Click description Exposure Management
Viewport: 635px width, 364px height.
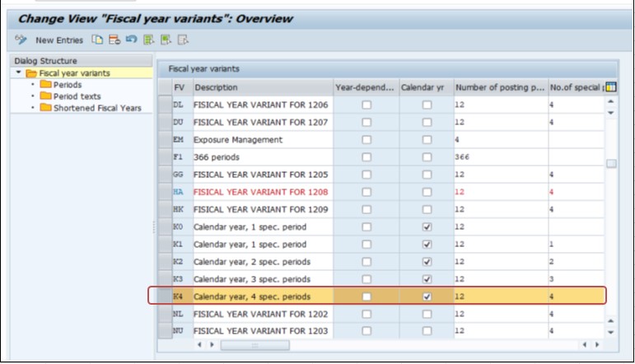pos(238,140)
